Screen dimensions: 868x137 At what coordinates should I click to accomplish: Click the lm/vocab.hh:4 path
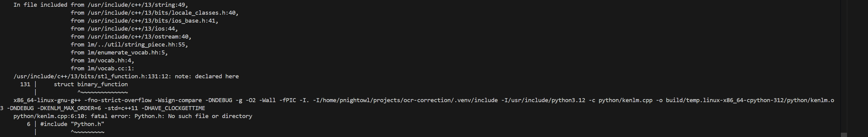(109, 61)
